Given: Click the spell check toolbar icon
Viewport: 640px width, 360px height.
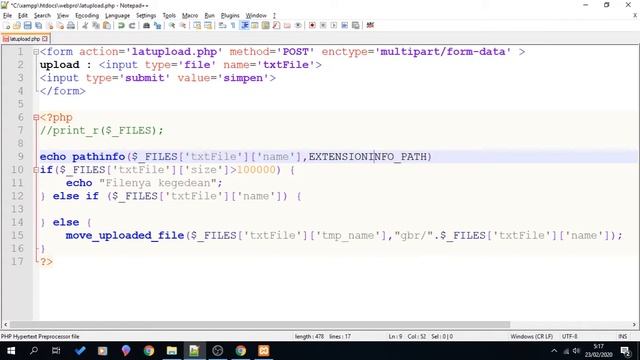Looking at the screenshot, I should click(370, 25).
